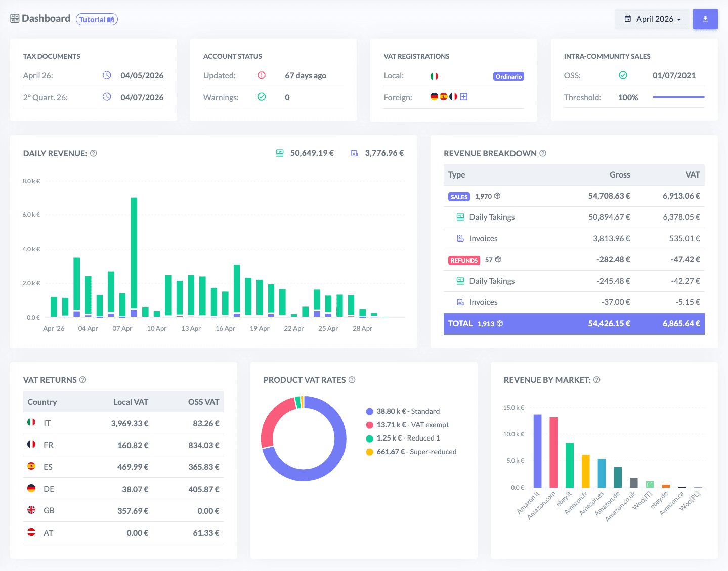The height and width of the screenshot is (571, 728).
Task: Click the clock icon beside April 26
Action: click(x=107, y=75)
